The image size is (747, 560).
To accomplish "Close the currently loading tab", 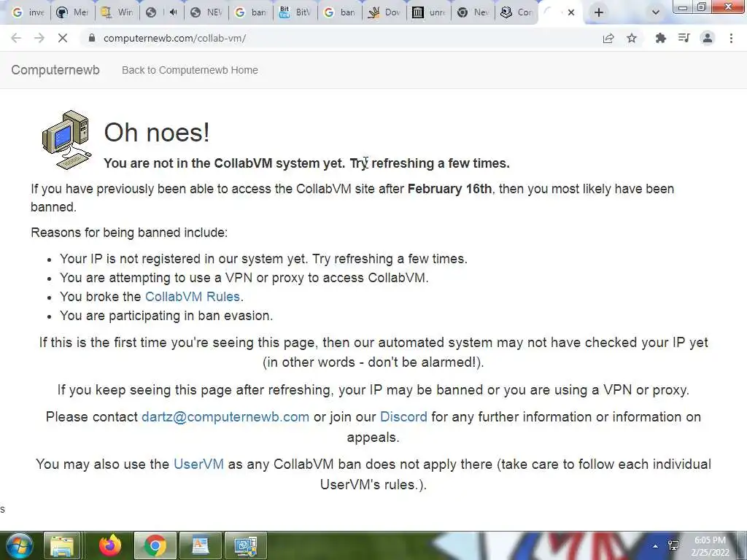I will click(x=571, y=12).
